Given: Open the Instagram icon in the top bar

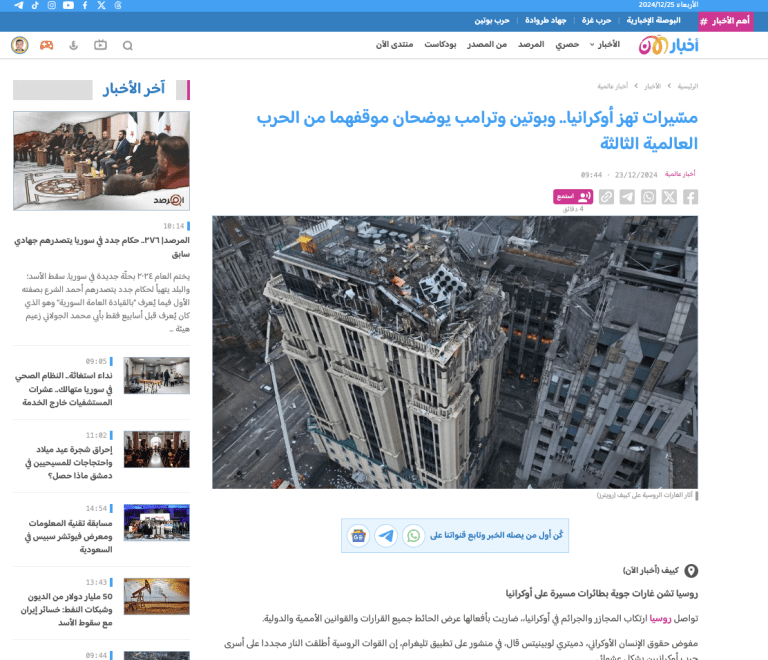Looking at the screenshot, I should pyautogui.click(x=52, y=6).
